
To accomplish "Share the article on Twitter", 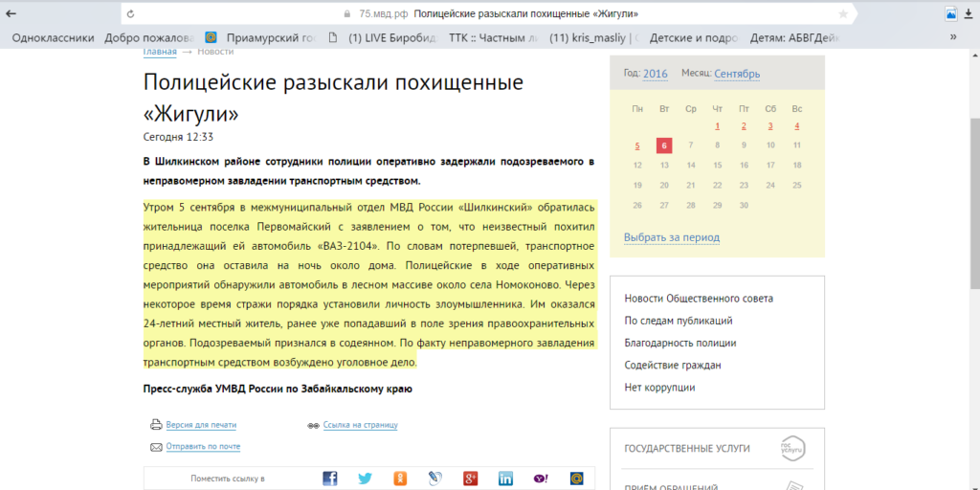I will pos(365,479).
